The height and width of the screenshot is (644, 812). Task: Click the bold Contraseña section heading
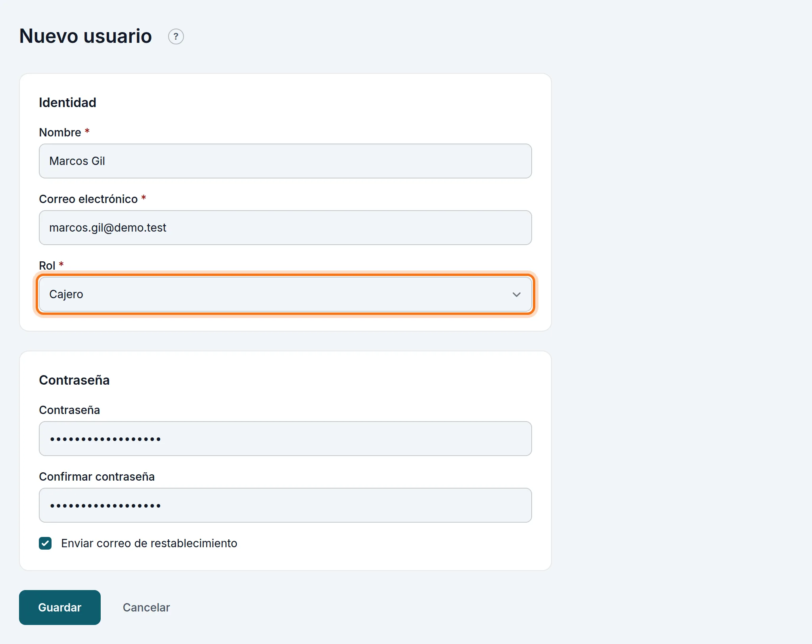(74, 380)
